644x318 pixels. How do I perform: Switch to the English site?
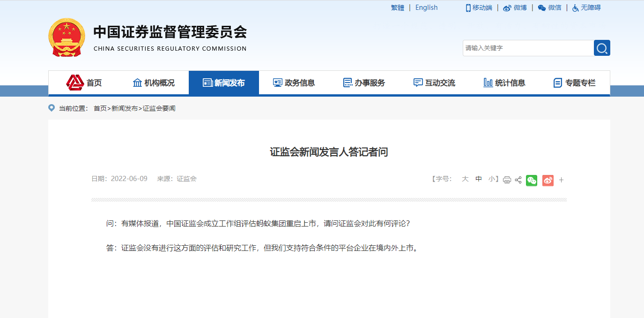point(427,8)
